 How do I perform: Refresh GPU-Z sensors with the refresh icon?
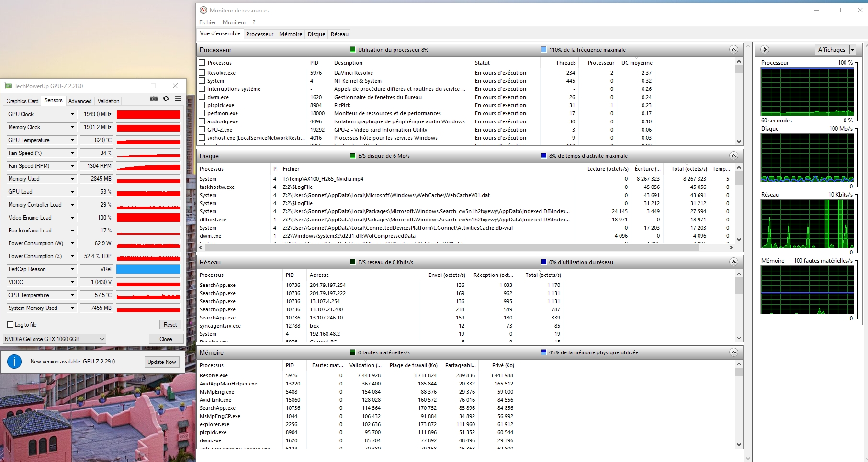coord(166,99)
